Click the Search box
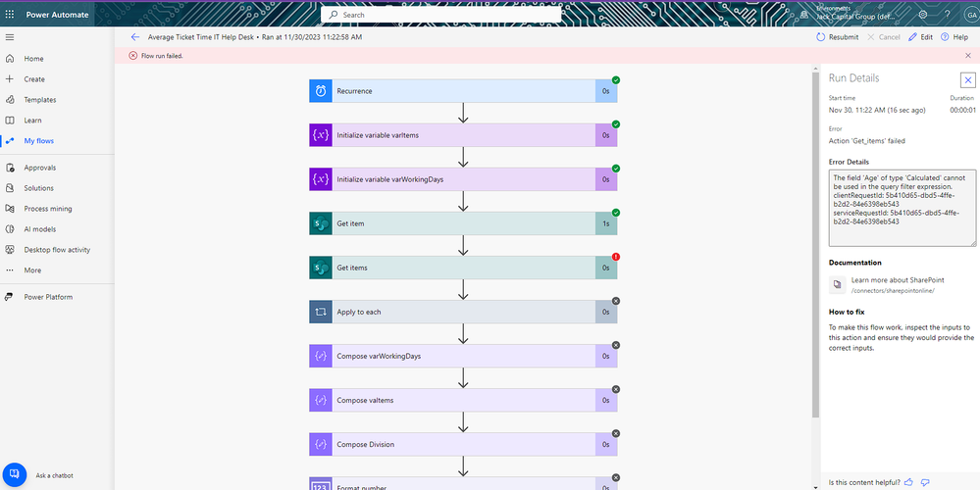The height and width of the screenshot is (490, 980). (440, 15)
